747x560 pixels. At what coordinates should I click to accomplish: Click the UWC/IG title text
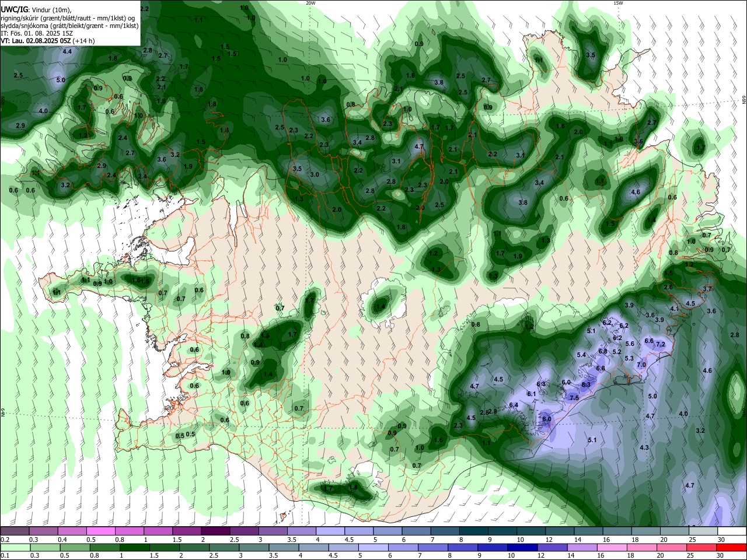14,9
